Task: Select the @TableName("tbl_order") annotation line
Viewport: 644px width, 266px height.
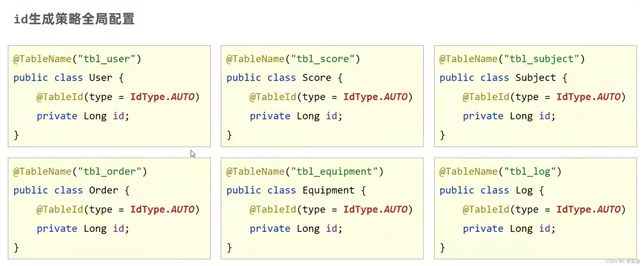Action: (80, 172)
